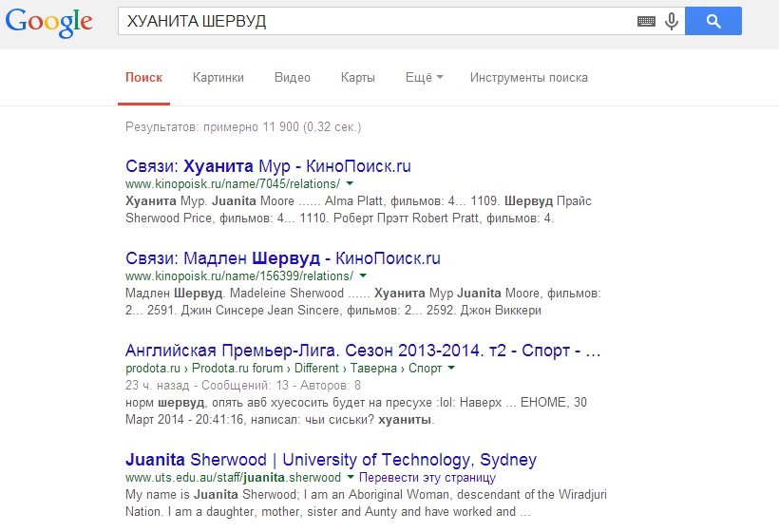Open result Английская Премьер-Лига. Сезон 2013-2014
Viewport: 779px width, 532px height.
[x=363, y=351]
